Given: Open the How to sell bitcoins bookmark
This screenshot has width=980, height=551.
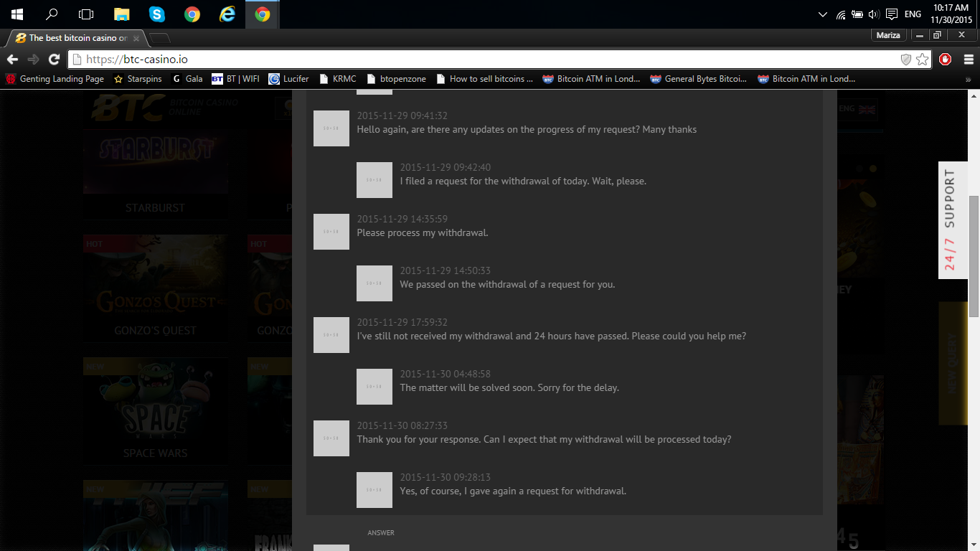Looking at the screenshot, I should pos(484,79).
